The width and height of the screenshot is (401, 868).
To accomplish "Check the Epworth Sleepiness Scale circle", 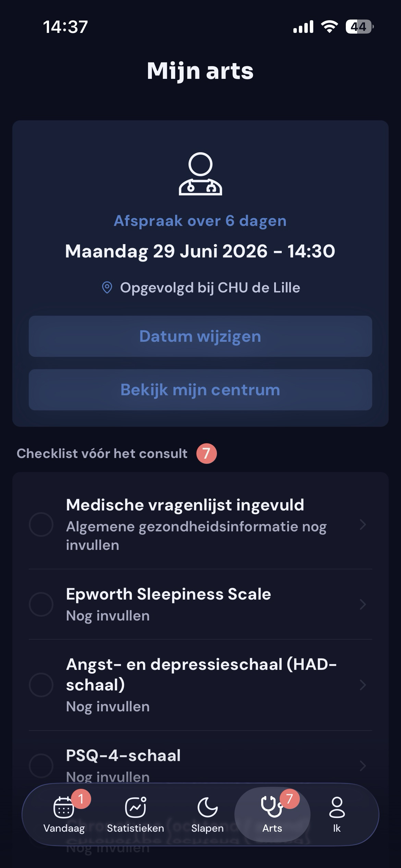I will pos(41,604).
